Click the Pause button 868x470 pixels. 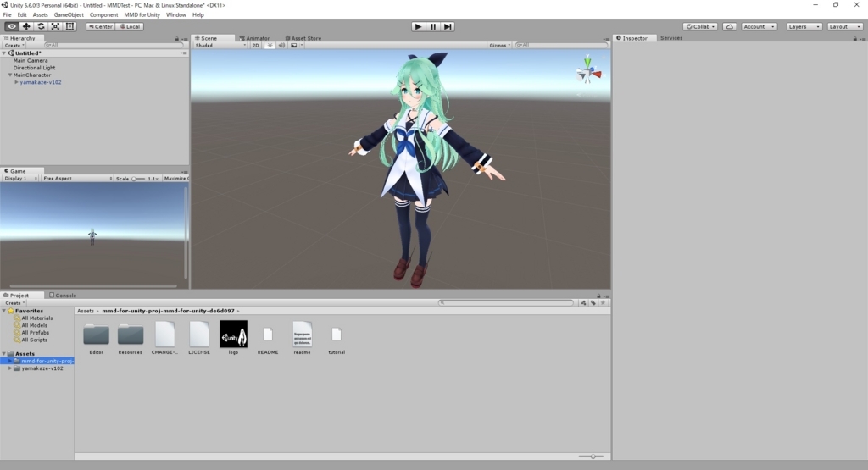433,26
